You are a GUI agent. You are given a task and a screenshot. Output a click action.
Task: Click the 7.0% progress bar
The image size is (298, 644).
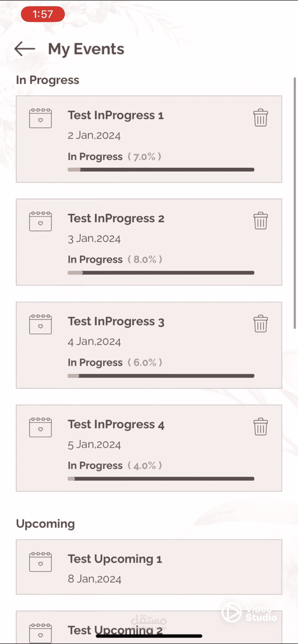[x=161, y=170]
